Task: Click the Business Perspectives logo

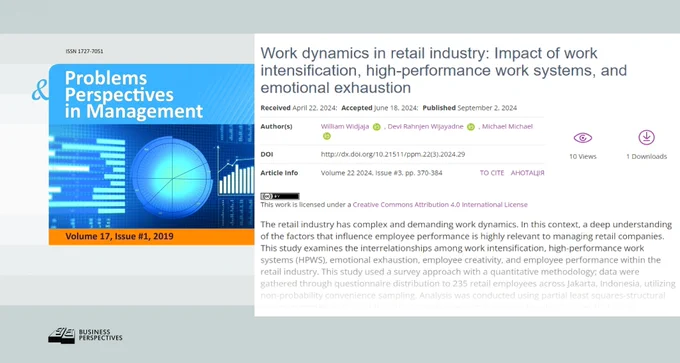Action: pos(85,335)
